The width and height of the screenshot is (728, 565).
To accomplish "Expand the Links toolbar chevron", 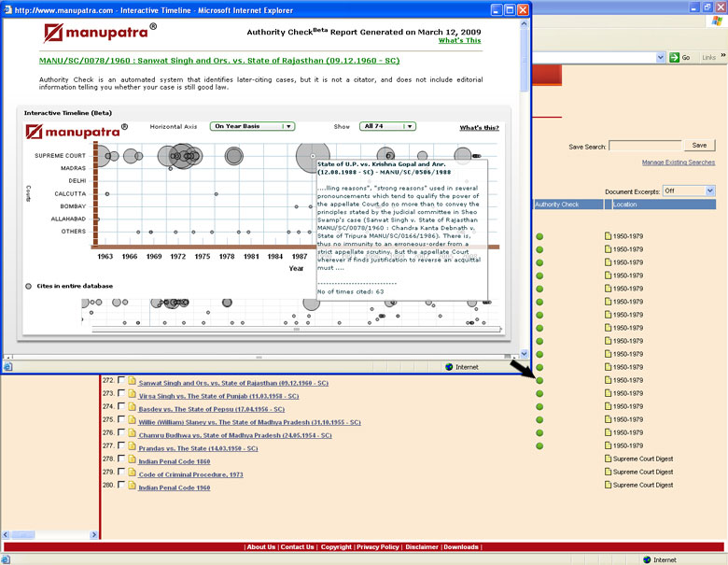I will click(723, 56).
